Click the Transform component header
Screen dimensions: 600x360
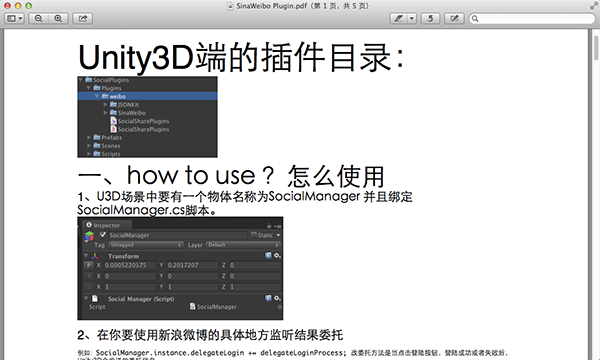pyautogui.click(x=182, y=256)
